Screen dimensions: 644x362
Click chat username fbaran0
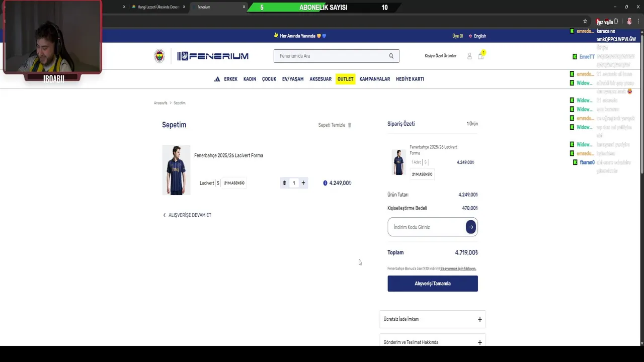(x=587, y=162)
